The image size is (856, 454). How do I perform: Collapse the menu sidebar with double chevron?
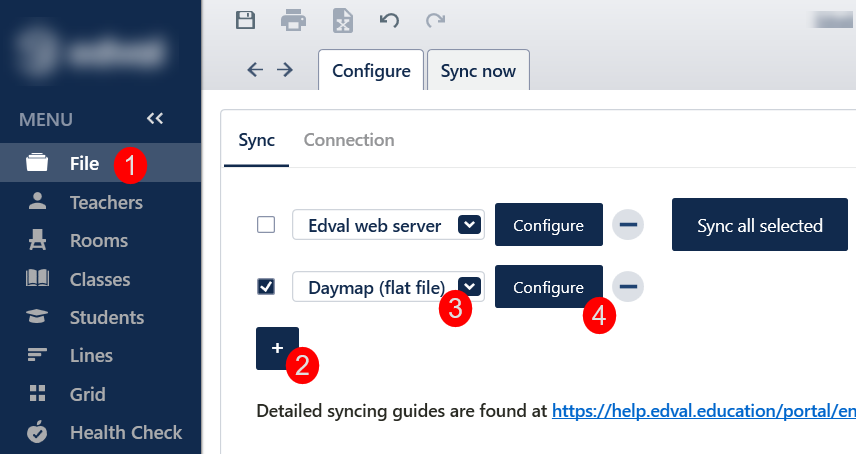155,119
